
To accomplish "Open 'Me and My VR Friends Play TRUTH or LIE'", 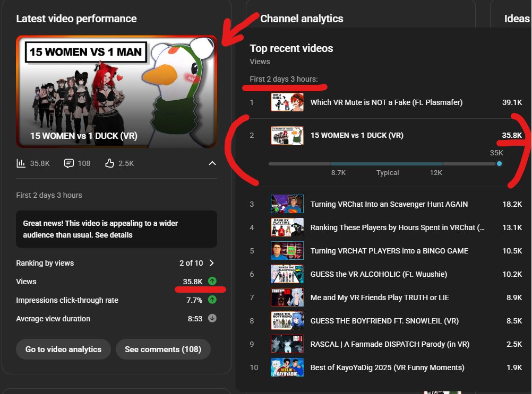I will click(380, 297).
